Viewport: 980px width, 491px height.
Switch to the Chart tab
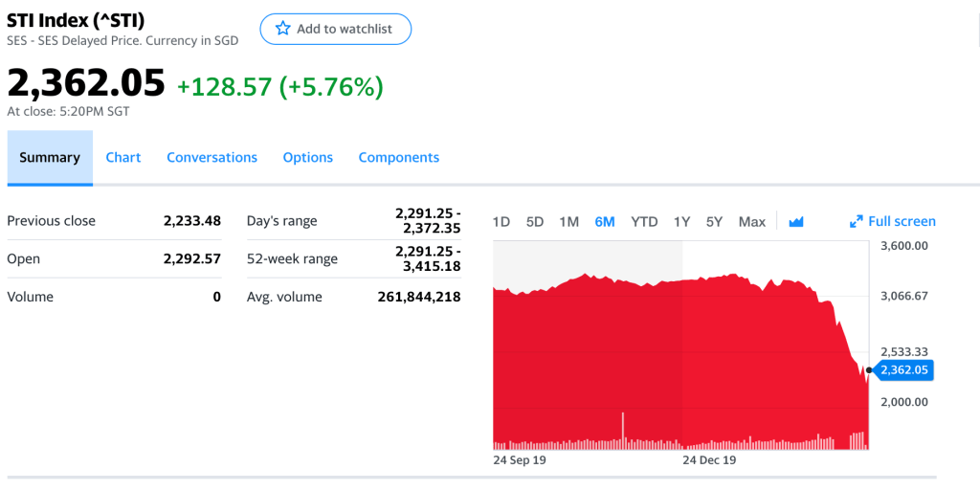click(x=123, y=157)
